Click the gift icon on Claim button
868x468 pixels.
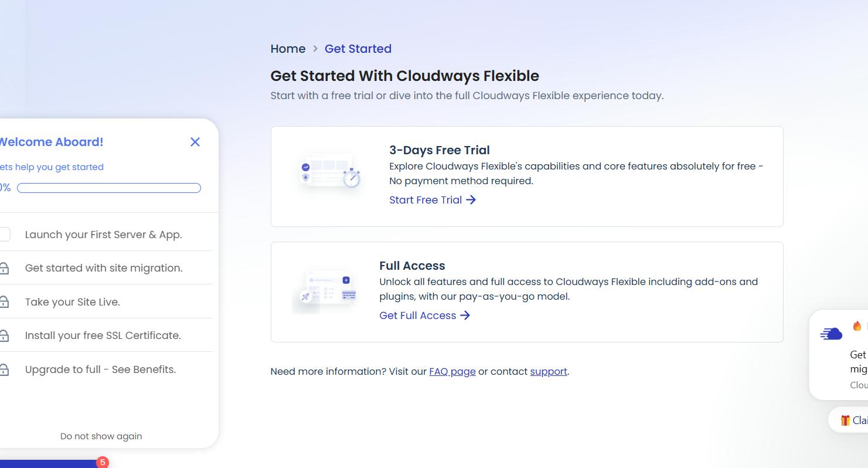845,420
